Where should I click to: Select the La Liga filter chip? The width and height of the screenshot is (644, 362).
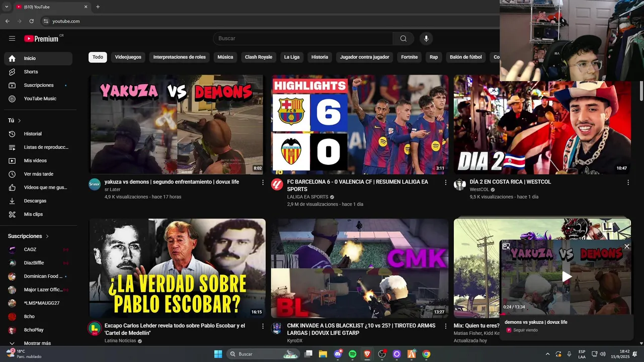(x=292, y=57)
